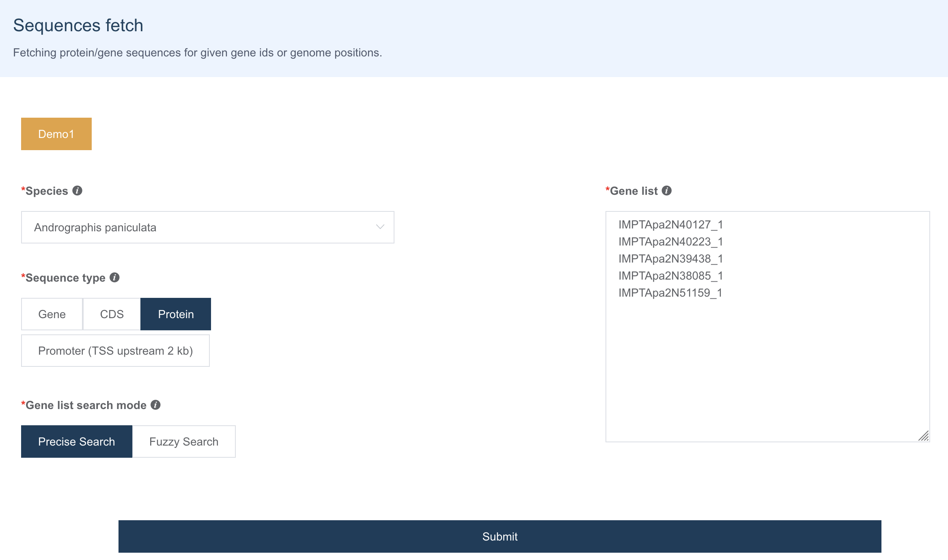Click the Submit button
The image size is (948, 560).
pos(500,536)
